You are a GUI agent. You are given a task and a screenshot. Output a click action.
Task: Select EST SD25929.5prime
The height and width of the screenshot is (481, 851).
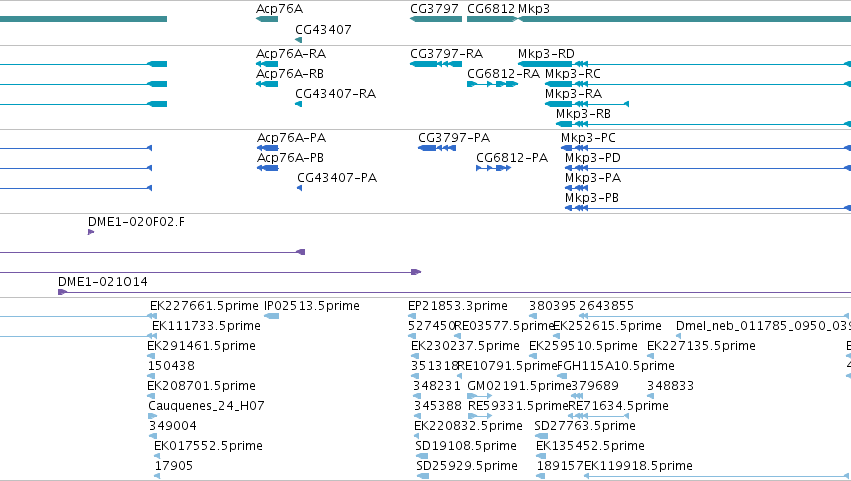467,466
